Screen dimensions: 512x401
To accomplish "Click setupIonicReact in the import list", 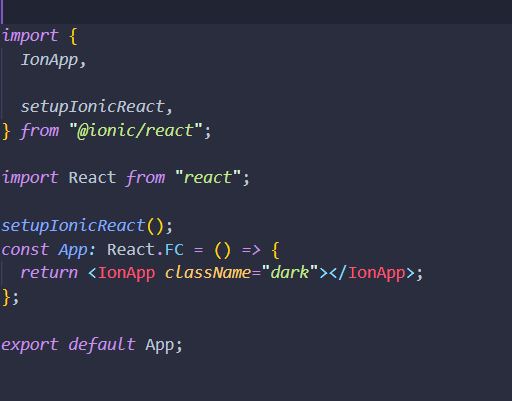I will coord(92,107).
